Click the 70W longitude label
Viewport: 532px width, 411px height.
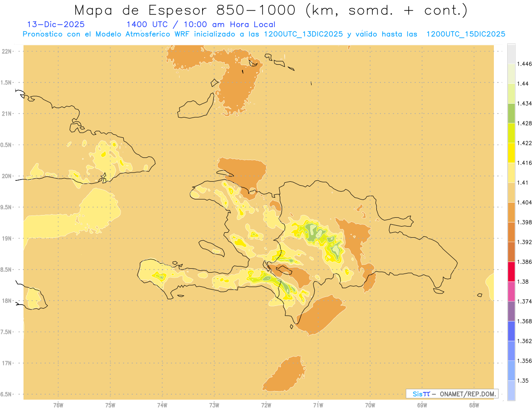click(370, 405)
